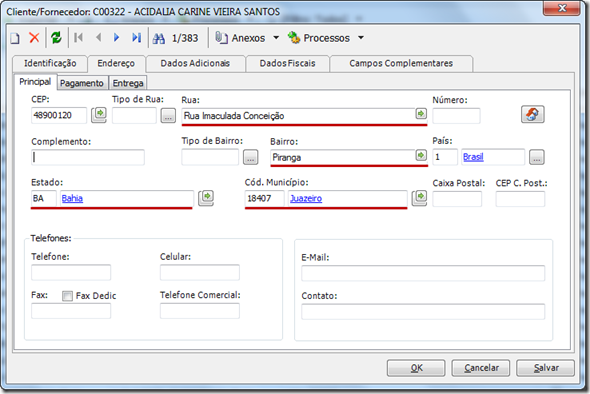The width and height of the screenshot is (590, 394).
Task: Click the Tipo de Rua field
Action: coord(134,115)
